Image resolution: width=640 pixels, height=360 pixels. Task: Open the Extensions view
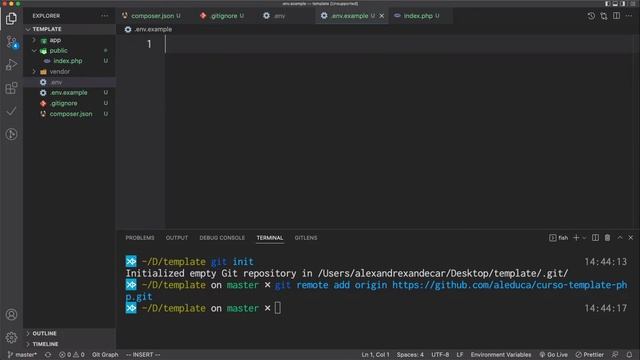[x=11, y=88]
